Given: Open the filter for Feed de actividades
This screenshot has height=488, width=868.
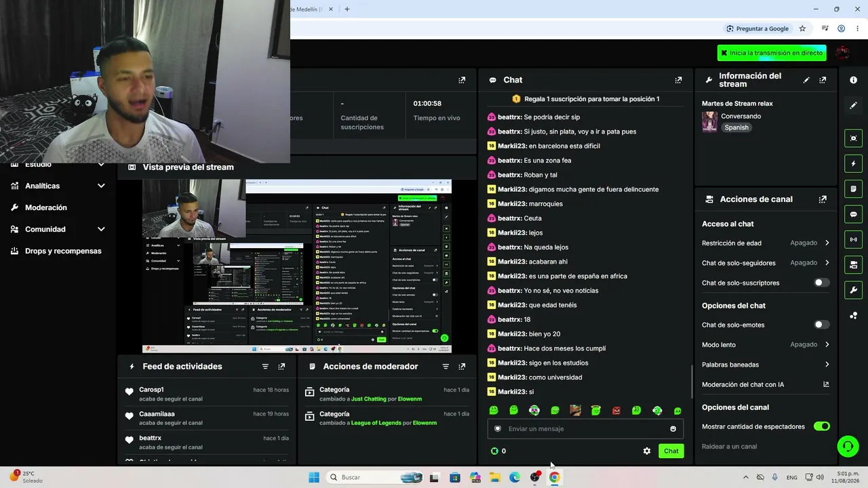Looking at the screenshot, I should [265, 367].
